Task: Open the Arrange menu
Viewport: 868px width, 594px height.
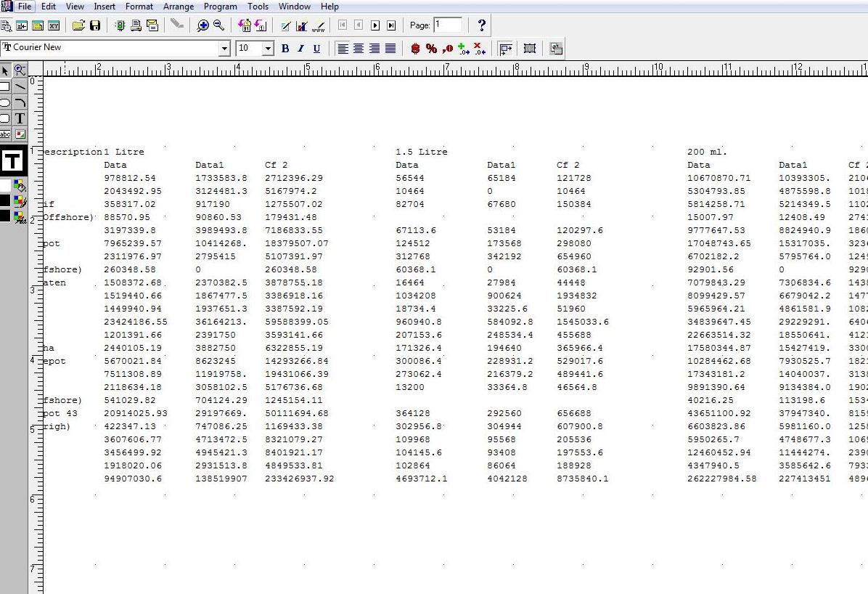Action: (178, 7)
